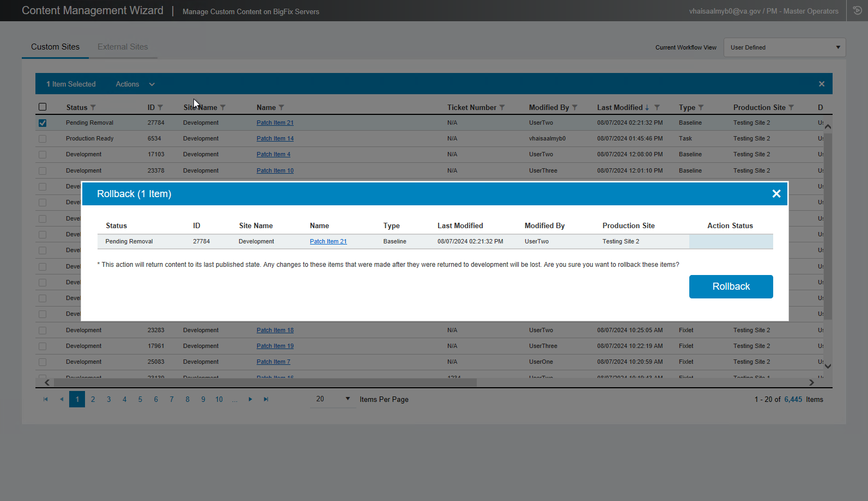868x501 pixels.
Task: Switch to the Custom Sites tab
Action: 55,47
